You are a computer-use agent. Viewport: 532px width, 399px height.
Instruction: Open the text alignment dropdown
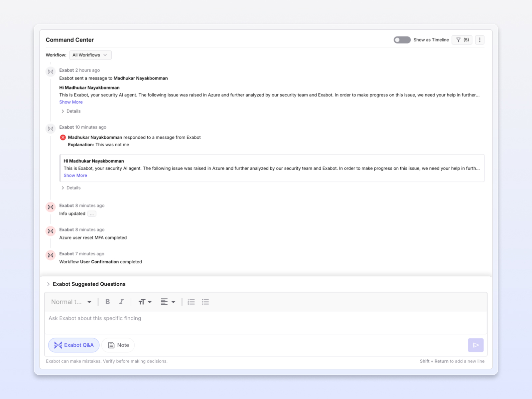click(168, 302)
